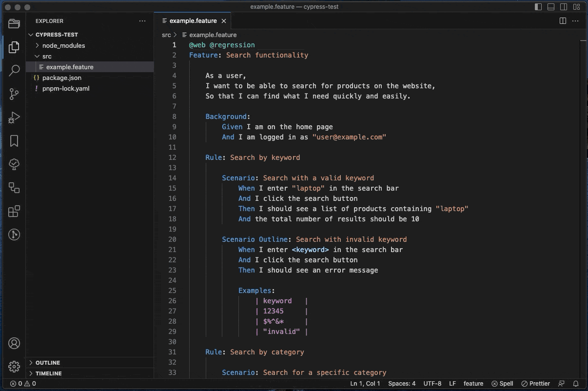The height and width of the screenshot is (391, 588).
Task: Change end of line sequence LF
Action: [x=452, y=384]
